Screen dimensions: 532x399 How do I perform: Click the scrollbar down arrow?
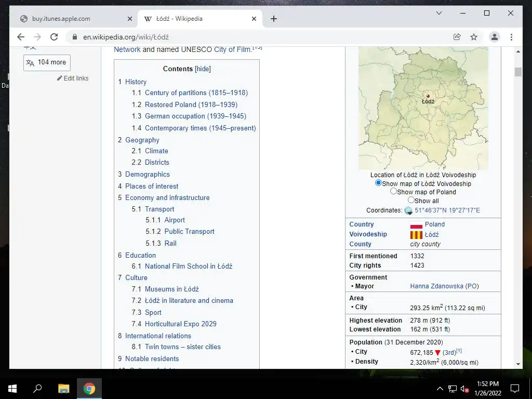pyautogui.click(x=518, y=364)
